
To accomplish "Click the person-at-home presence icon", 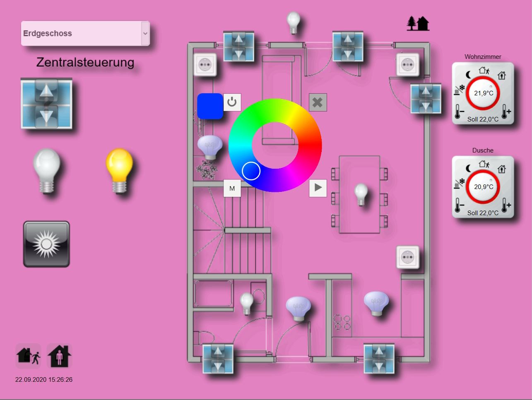I will pos(60,356).
